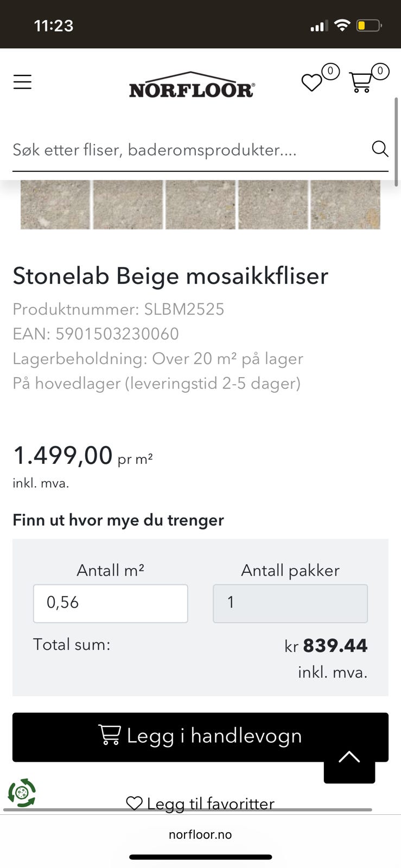The width and height of the screenshot is (401, 868).
Task: Tap the cart item count badge
Action: pos(380,71)
